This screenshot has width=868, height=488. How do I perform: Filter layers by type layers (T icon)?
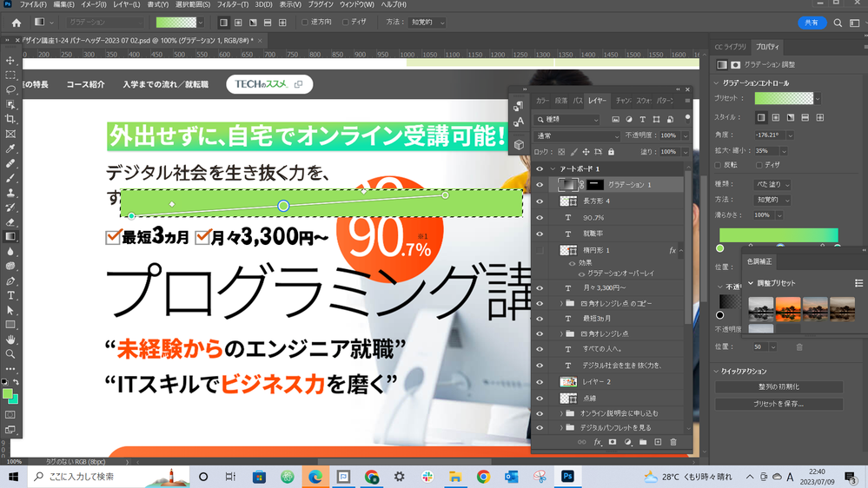point(643,120)
